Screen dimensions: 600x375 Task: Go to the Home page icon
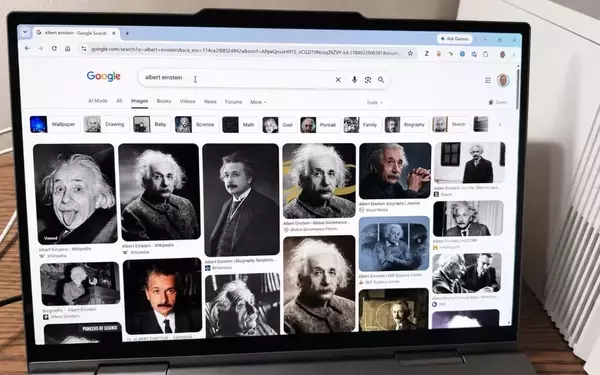[x=68, y=49]
